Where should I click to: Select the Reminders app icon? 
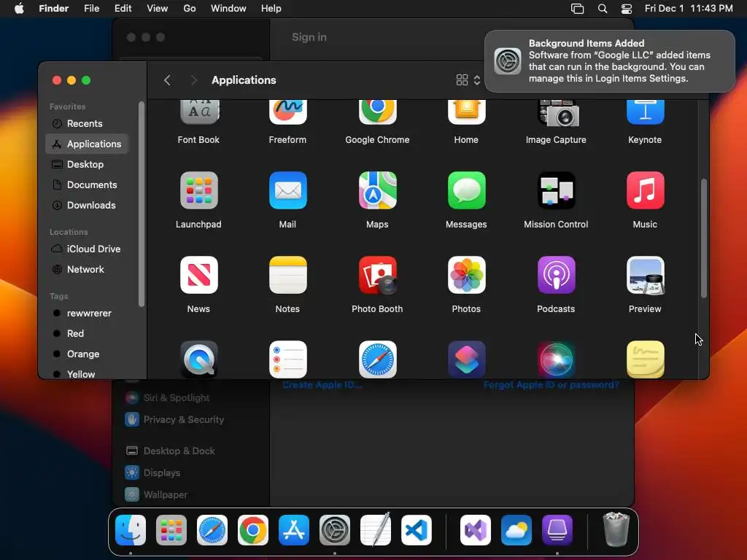pyautogui.click(x=287, y=359)
